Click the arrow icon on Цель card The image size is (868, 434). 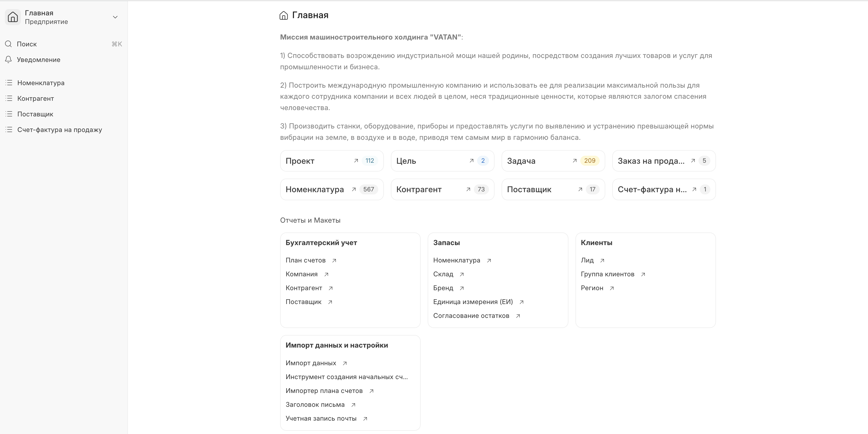click(x=471, y=161)
